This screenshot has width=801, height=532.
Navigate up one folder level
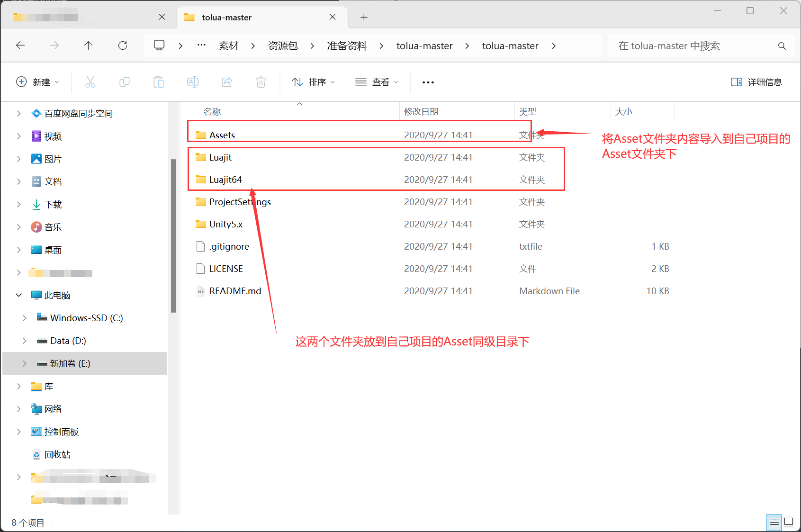point(88,45)
